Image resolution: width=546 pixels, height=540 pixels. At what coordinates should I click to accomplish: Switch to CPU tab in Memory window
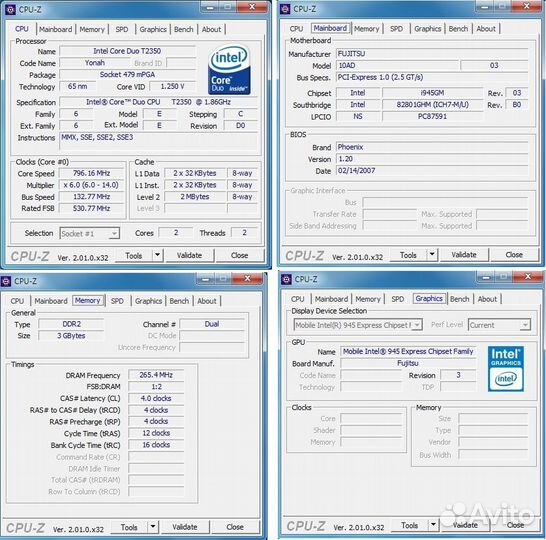[17, 301]
